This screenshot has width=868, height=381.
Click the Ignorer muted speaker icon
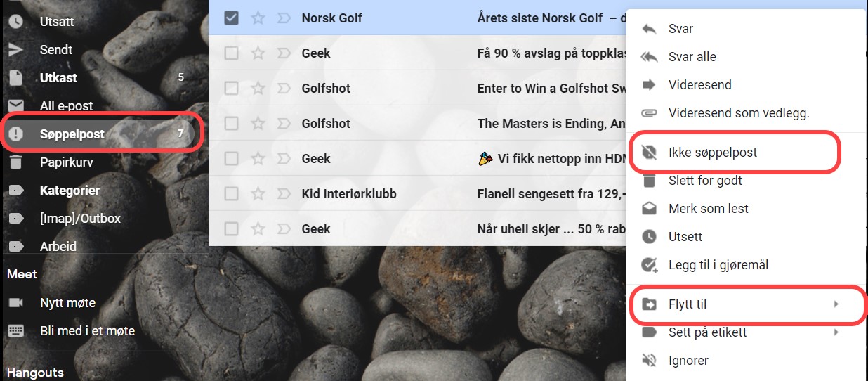[650, 361]
